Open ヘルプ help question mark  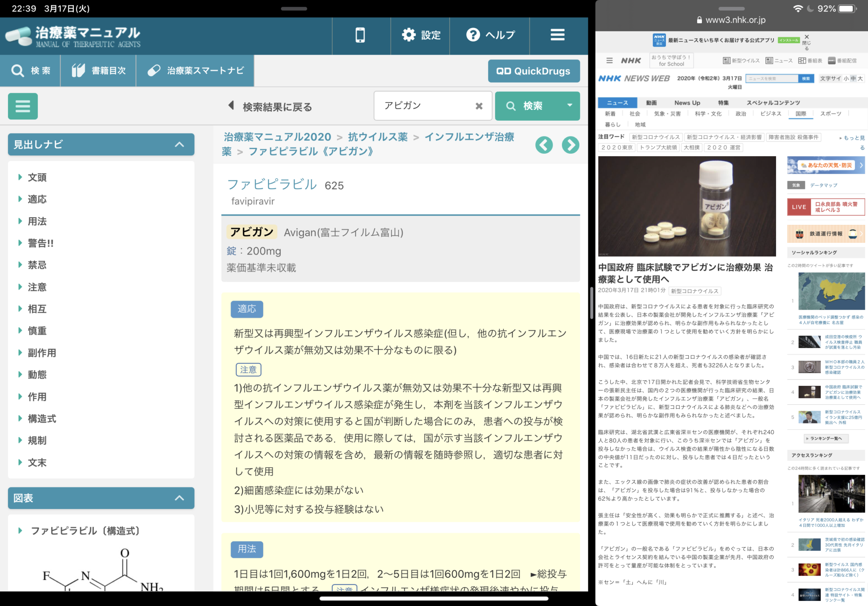tap(490, 35)
